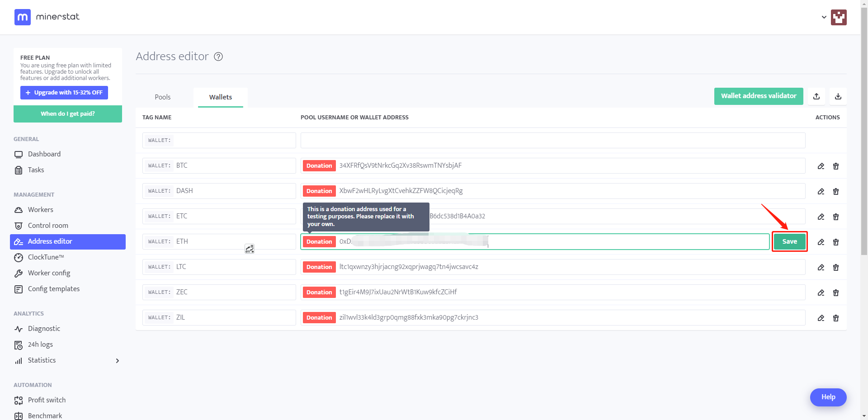Click the minerstat logo
The image size is (868, 420).
[47, 17]
